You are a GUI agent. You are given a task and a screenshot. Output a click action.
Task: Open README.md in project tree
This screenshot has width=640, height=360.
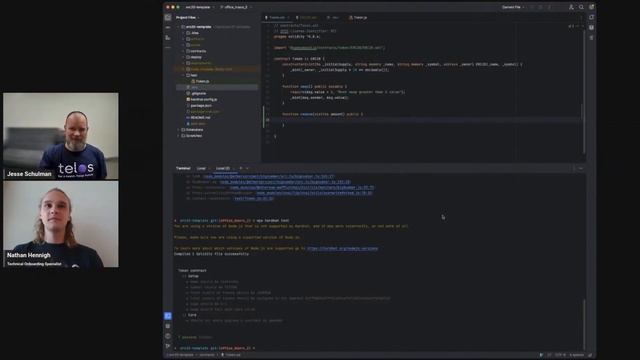[x=198, y=118]
